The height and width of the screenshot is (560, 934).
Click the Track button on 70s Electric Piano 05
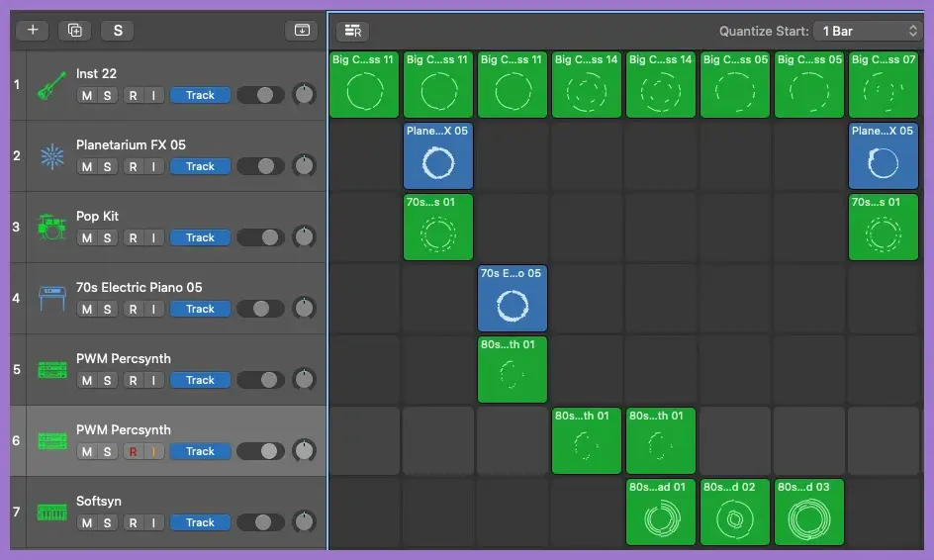(200, 310)
